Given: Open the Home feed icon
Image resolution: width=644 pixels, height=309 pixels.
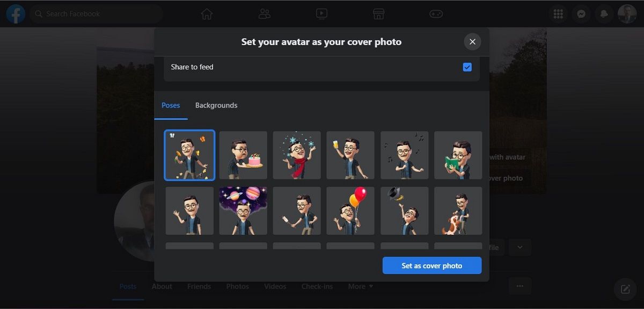Looking at the screenshot, I should (x=207, y=13).
